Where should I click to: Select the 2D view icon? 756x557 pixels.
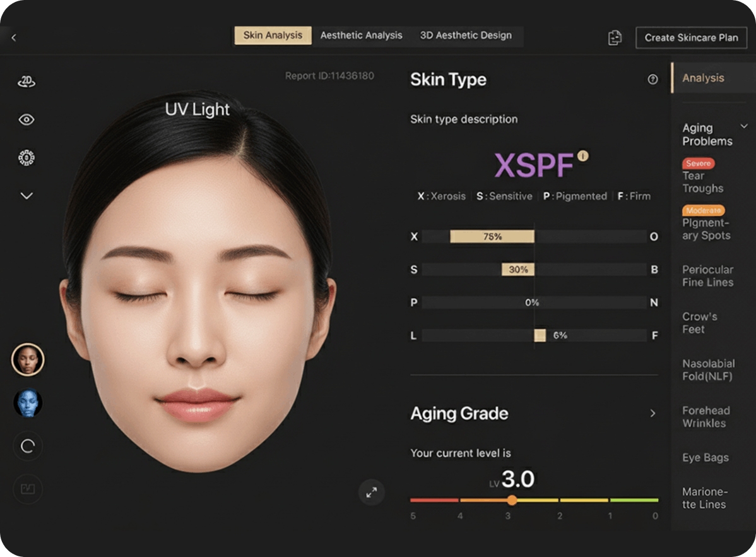coord(27,81)
